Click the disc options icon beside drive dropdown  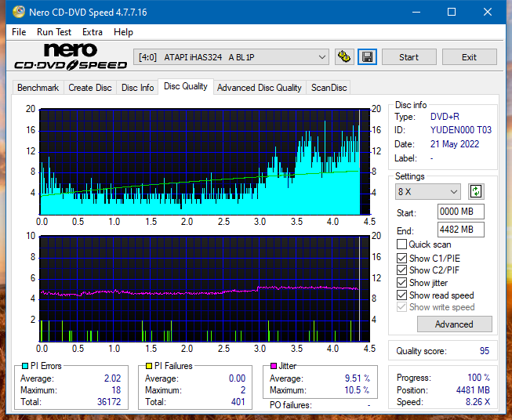click(x=344, y=57)
